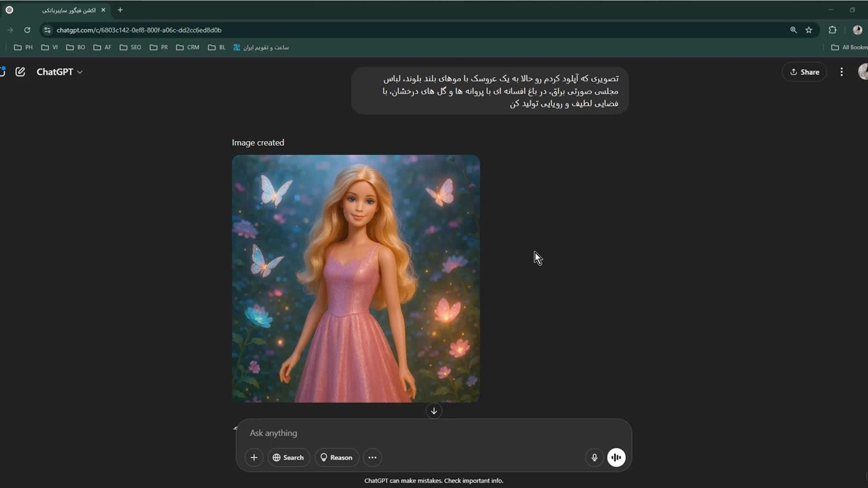Open the browser extensions puzzle icon

tap(833, 30)
